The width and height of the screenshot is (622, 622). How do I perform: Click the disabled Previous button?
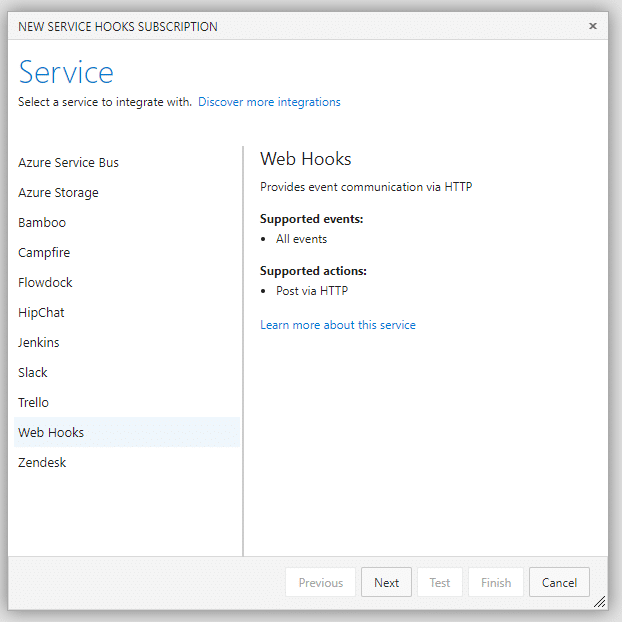click(321, 582)
